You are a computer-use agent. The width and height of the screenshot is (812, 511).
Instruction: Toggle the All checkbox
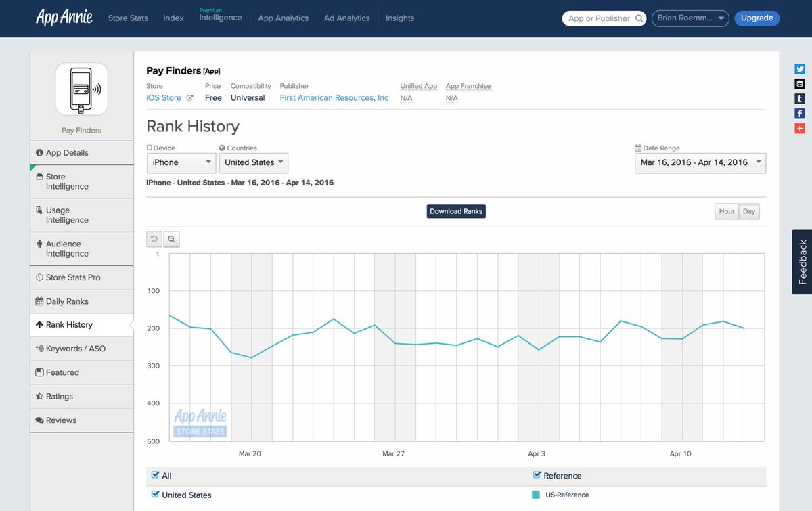156,475
